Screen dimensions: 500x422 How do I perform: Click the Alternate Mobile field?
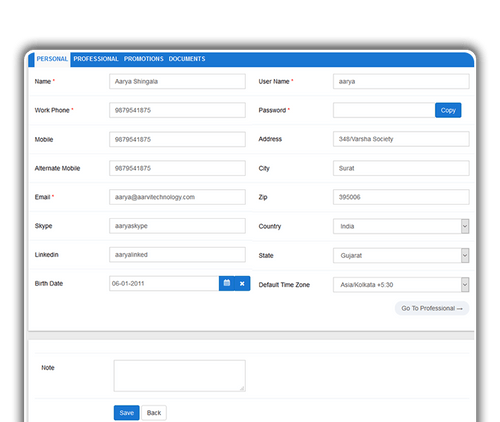tap(177, 168)
